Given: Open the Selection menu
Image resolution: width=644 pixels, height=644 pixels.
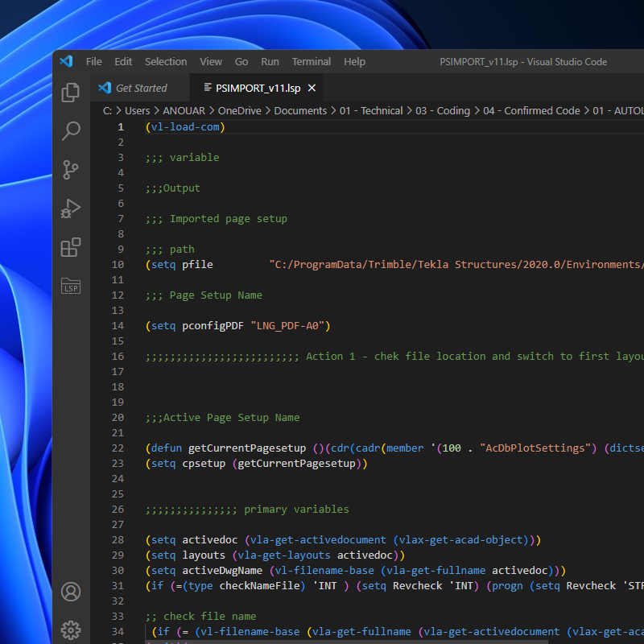Looking at the screenshot, I should click(x=166, y=61).
